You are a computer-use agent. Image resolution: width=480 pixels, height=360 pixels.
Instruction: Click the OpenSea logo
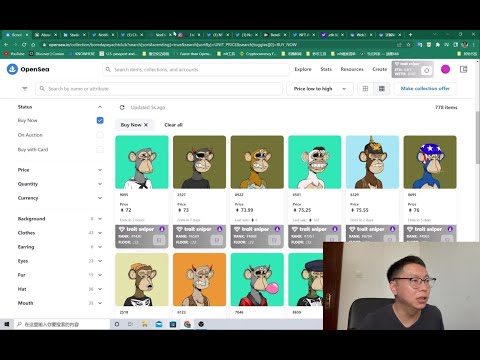(x=28, y=69)
